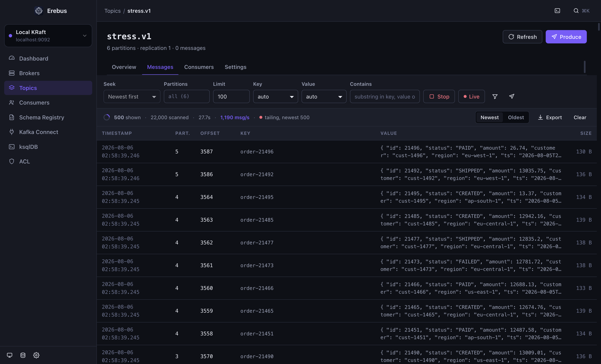Click the 1,190 msg/s rate
The height and width of the screenshot is (364, 601).
click(235, 117)
